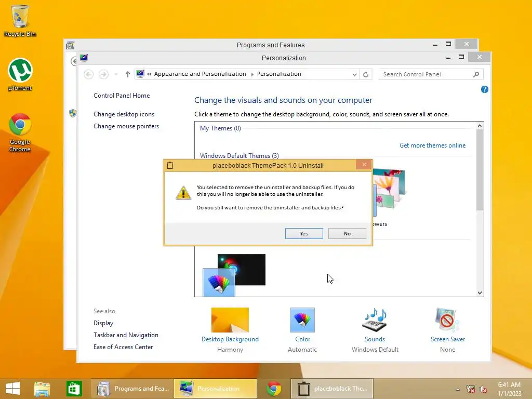The width and height of the screenshot is (532, 399).
Task: Confirm removal by clicking Yes
Action: 303,233
